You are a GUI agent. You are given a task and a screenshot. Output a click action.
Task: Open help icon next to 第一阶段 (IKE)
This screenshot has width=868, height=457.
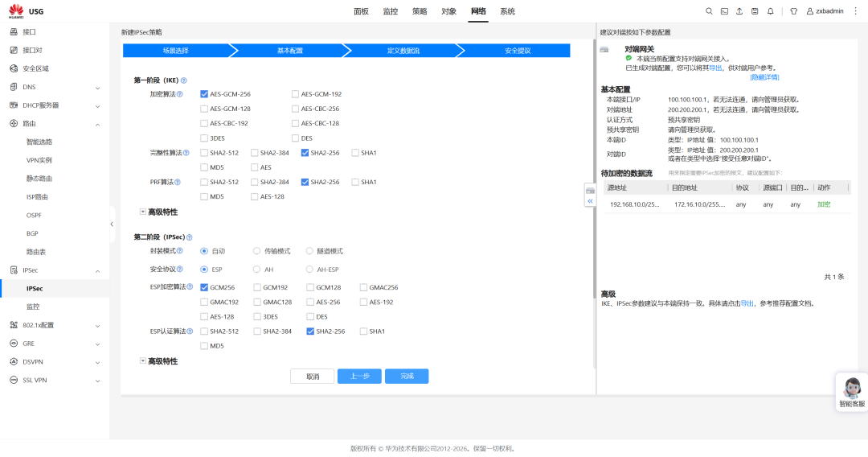pos(184,80)
